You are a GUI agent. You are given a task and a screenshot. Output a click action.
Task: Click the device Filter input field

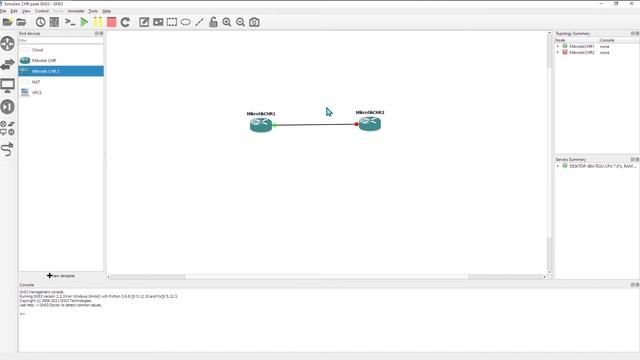(61, 40)
